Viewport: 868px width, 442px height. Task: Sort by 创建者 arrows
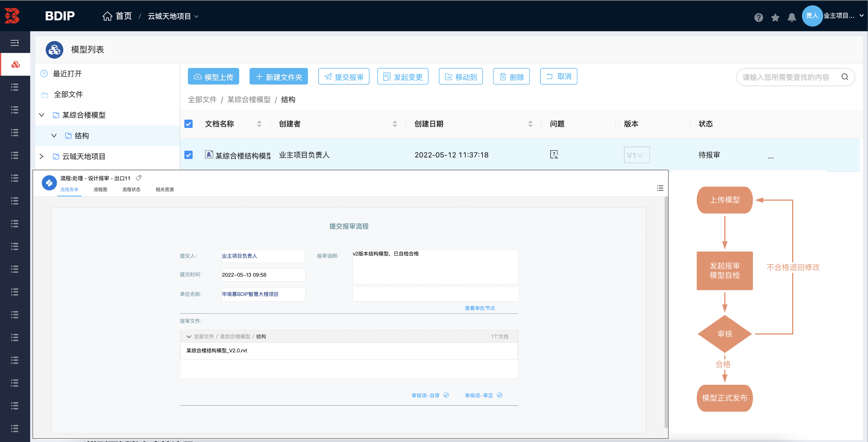click(395, 124)
